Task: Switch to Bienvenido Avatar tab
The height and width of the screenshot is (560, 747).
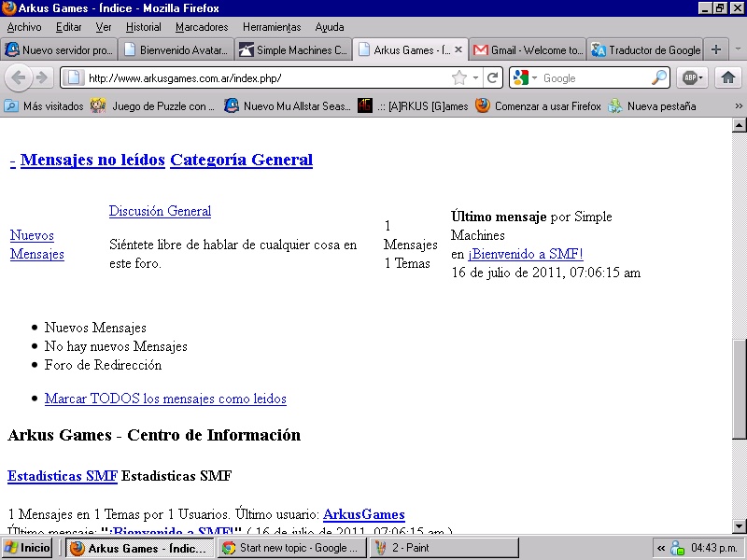Action: tap(176, 49)
